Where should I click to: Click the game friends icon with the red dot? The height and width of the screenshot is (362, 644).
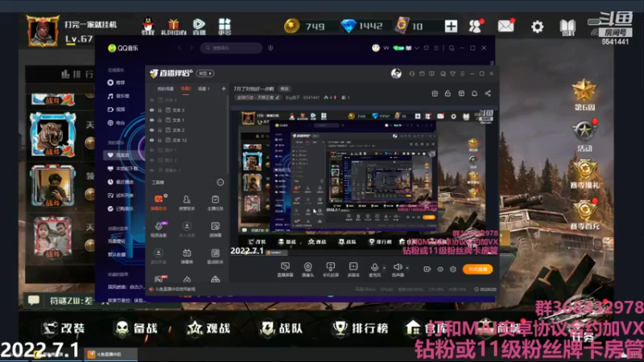(476, 27)
